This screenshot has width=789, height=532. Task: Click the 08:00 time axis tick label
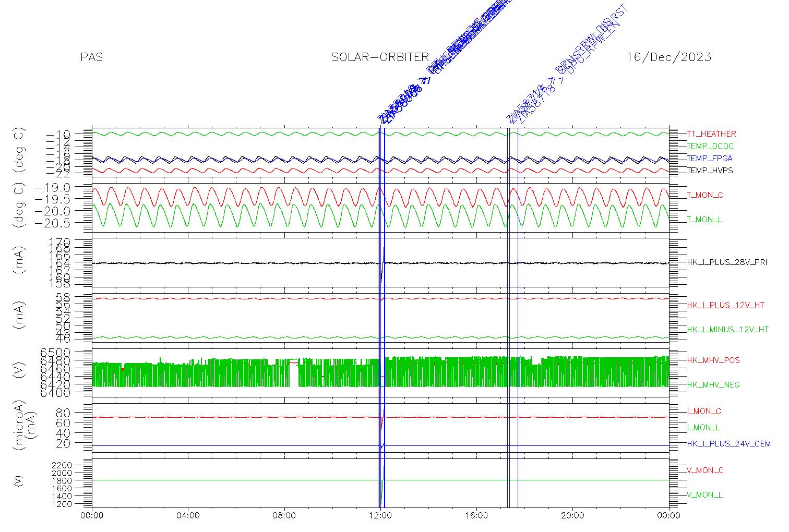tap(284, 516)
